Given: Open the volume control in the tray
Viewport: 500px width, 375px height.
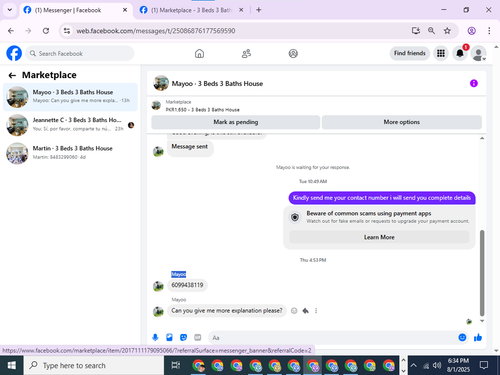Looking at the screenshot, I should pos(437,365).
